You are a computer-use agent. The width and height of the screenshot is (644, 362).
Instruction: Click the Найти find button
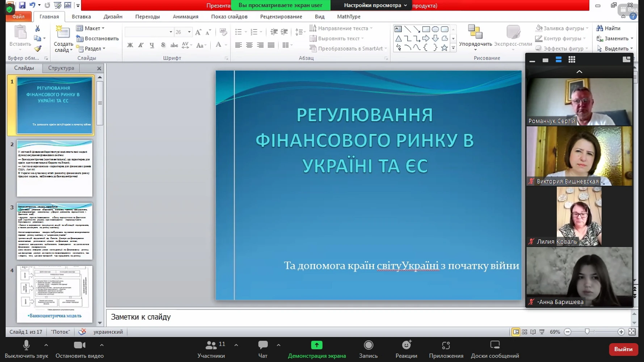(x=609, y=28)
